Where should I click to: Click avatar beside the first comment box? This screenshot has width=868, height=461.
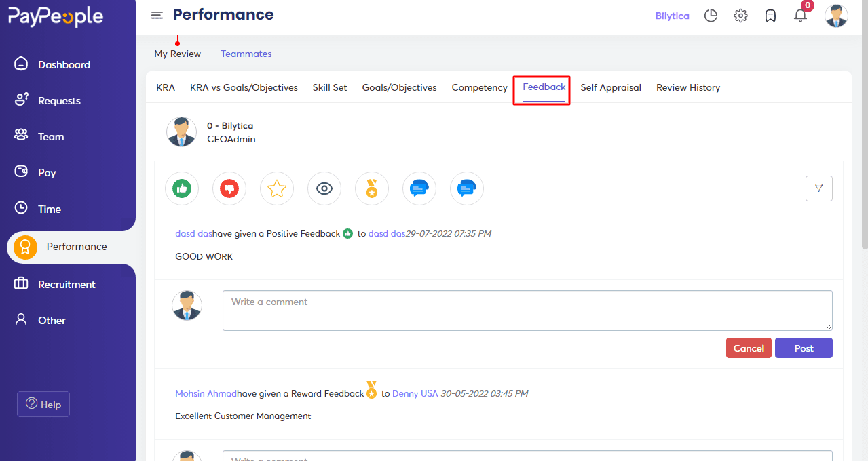187,305
